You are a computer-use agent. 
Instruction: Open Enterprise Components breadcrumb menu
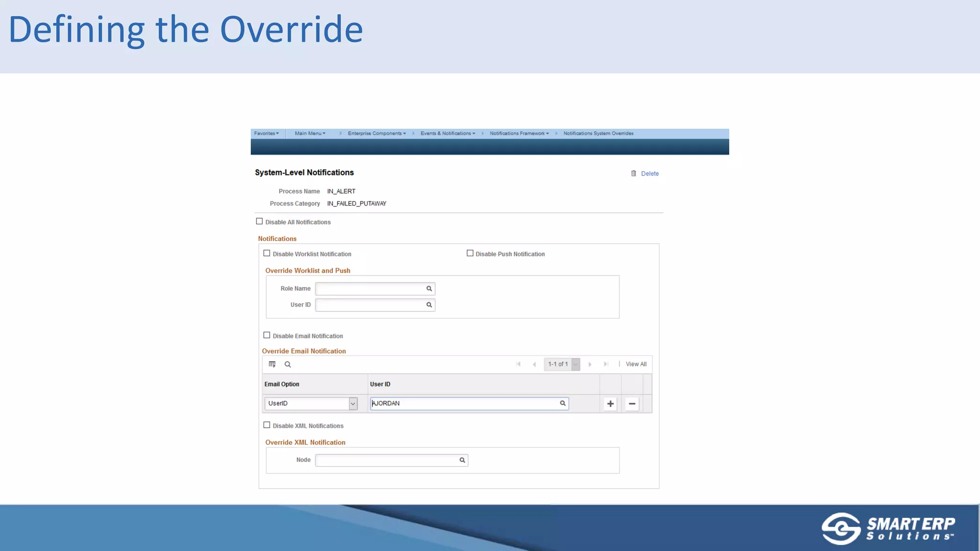pyautogui.click(x=377, y=133)
